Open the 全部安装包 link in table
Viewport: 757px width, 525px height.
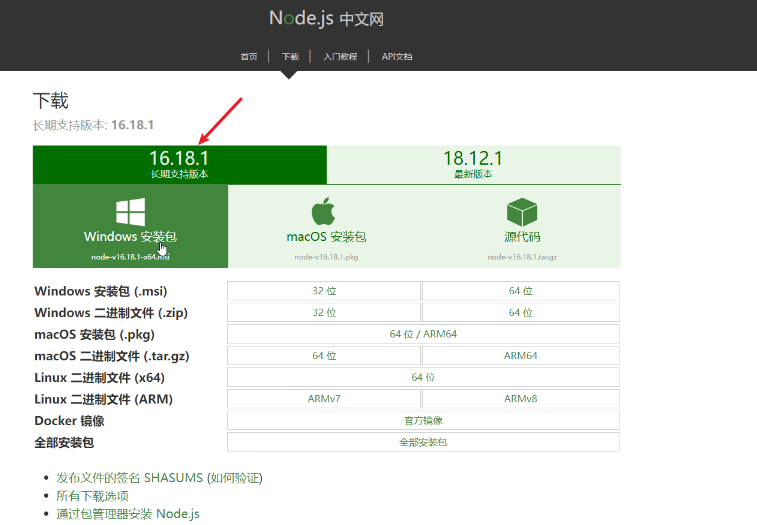pyautogui.click(x=423, y=442)
